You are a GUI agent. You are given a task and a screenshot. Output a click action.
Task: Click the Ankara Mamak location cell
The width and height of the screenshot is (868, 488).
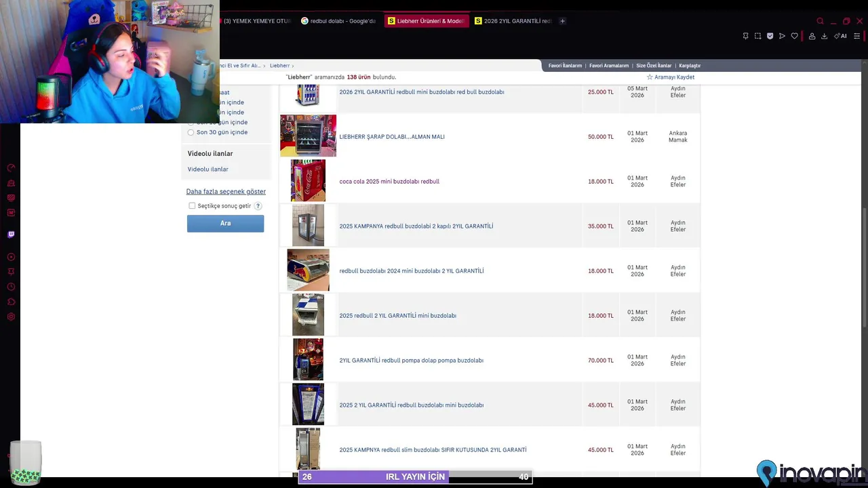coord(678,137)
